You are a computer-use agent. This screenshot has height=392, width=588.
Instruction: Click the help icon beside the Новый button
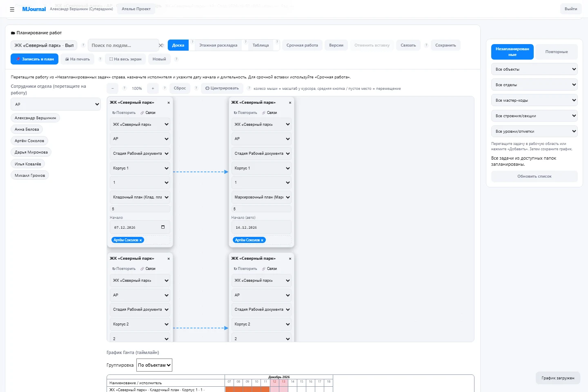click(176, 59)
